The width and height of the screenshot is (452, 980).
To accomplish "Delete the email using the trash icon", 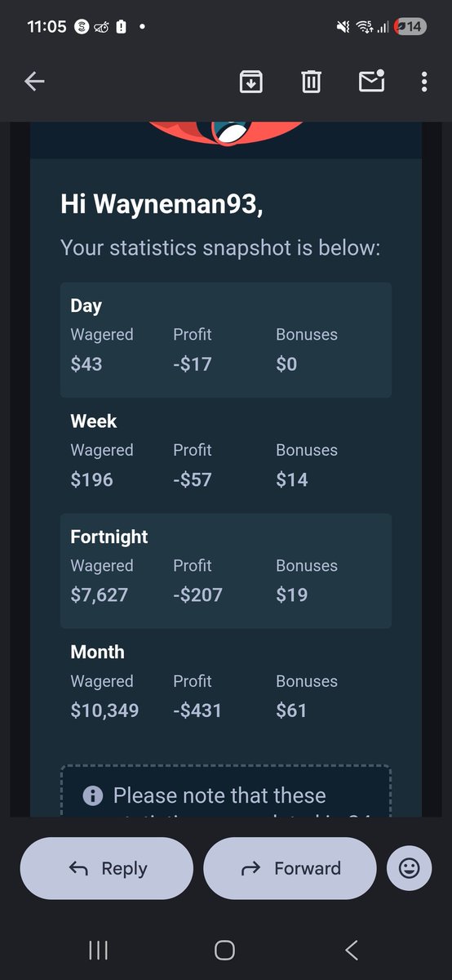I will click(x=311, y=81).
